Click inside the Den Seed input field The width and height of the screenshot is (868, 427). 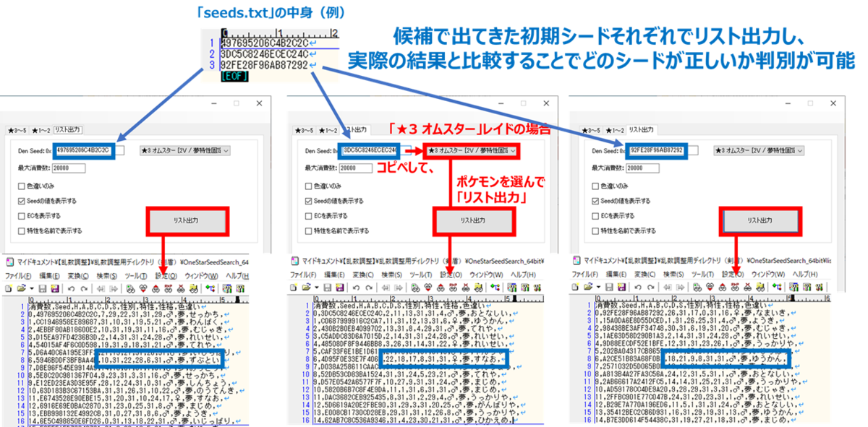tap(83, 150)
